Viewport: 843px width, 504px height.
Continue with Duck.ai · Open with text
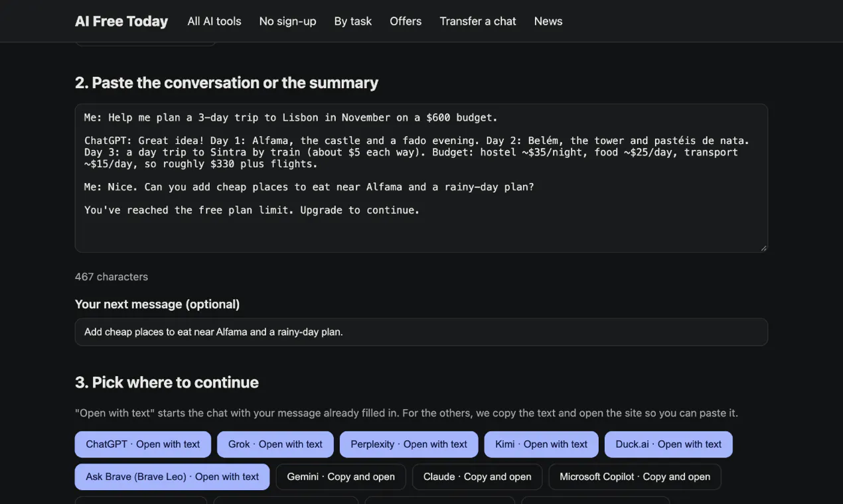pos(668,444)
